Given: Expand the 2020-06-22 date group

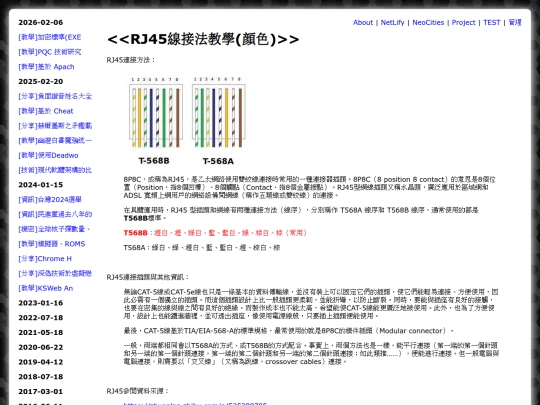Looking at the screenshot, I should click(x=41, y=347).
